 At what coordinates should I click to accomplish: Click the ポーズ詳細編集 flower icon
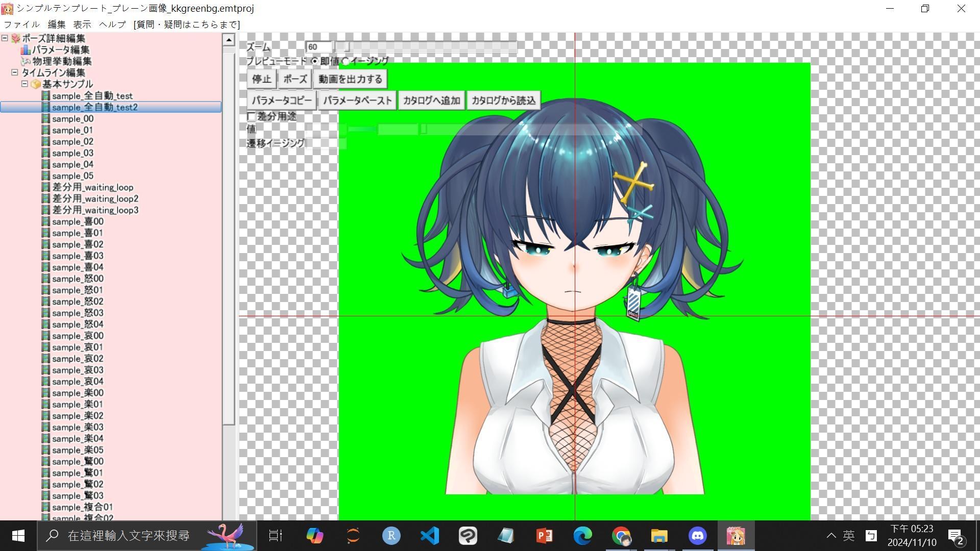15,38
